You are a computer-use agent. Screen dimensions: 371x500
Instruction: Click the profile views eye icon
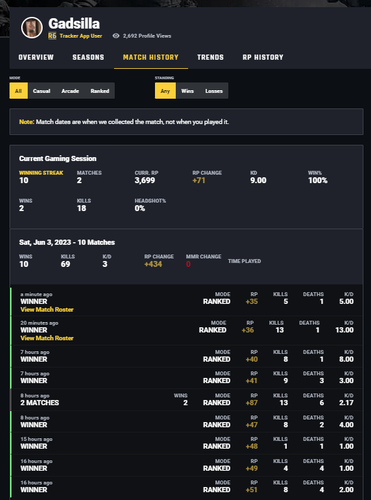pos(116,36)
